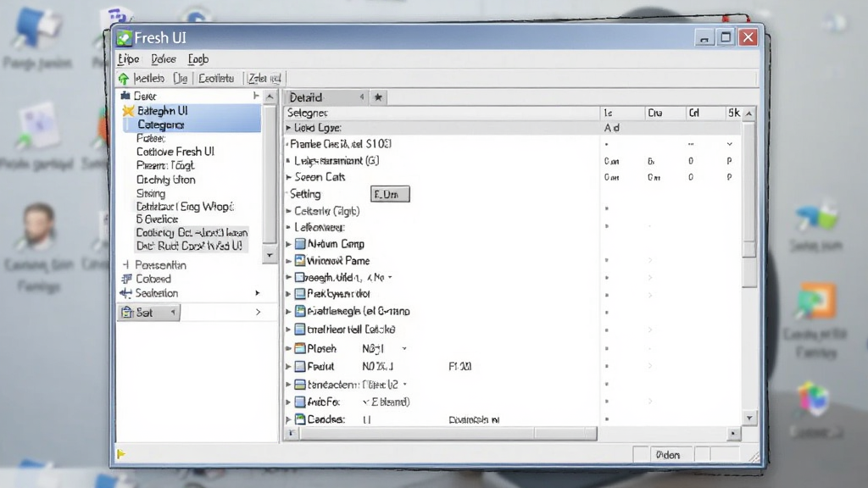The width and height of the screenshot is (868, 488).
Task: Click the details pane scroll-down arrow
Action: click(x=749, y=419)
